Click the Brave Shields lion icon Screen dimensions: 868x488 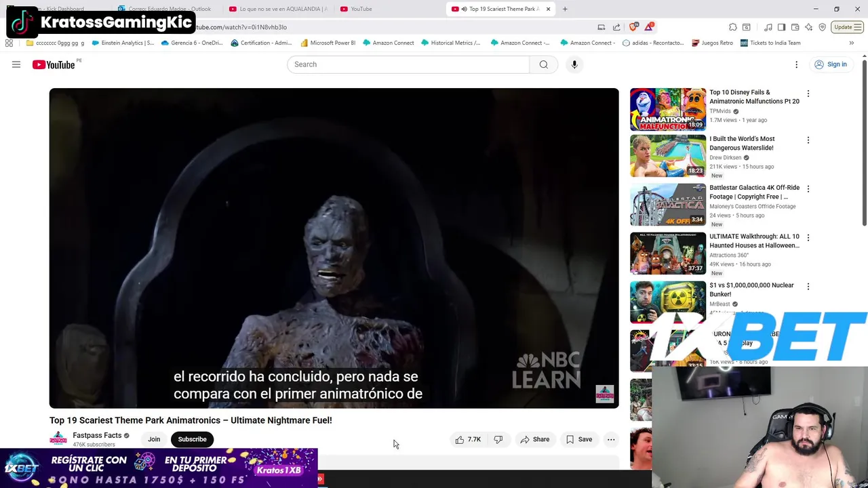(x=633, y=27)
